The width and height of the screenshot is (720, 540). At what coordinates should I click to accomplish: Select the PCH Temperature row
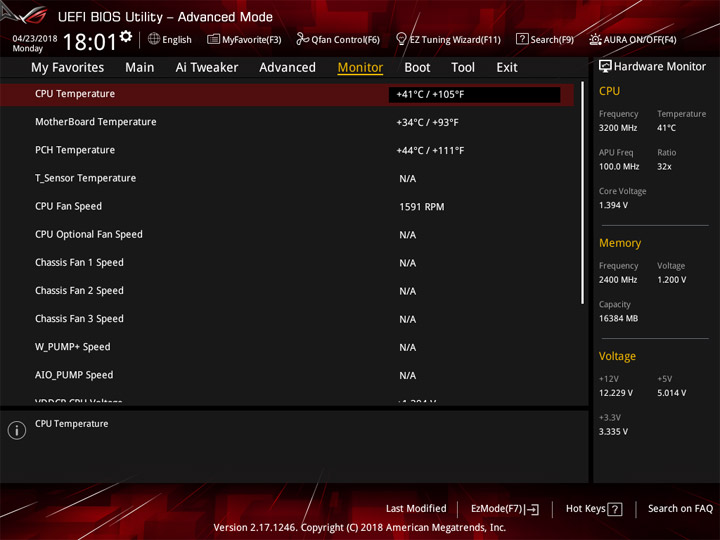[x=287, y=150]
